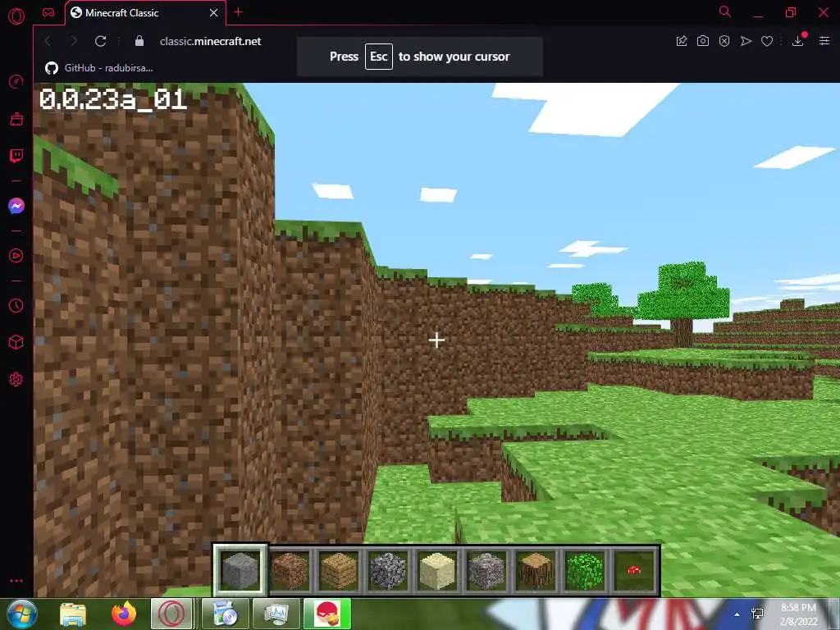Select the wood log block in hotbar
Screen dimensions: 840x630
point(536,571)
